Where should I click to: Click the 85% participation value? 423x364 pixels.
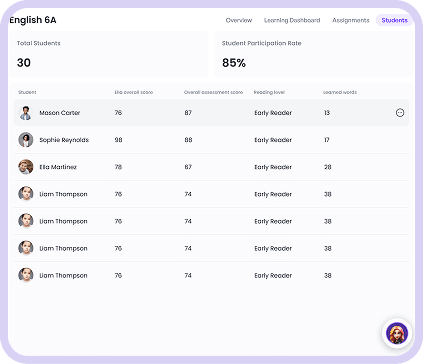(x=234, y=63)
